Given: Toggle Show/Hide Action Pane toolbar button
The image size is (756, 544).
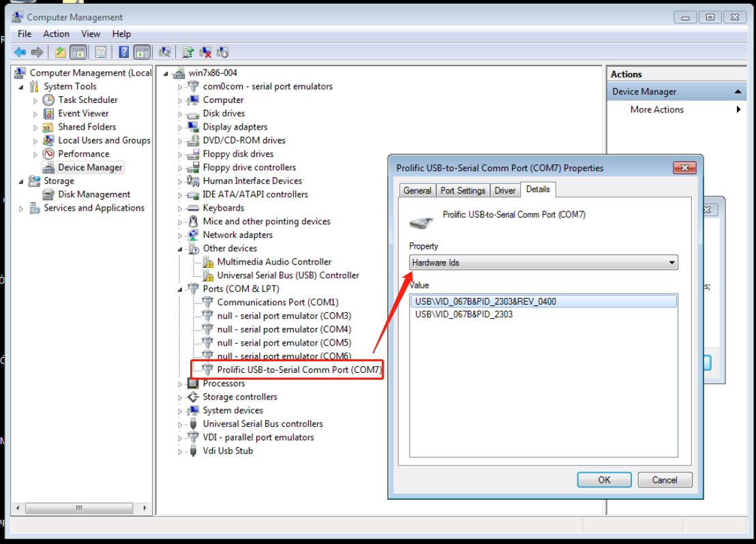Looking at the screenshot, I should tap(142, 52).
